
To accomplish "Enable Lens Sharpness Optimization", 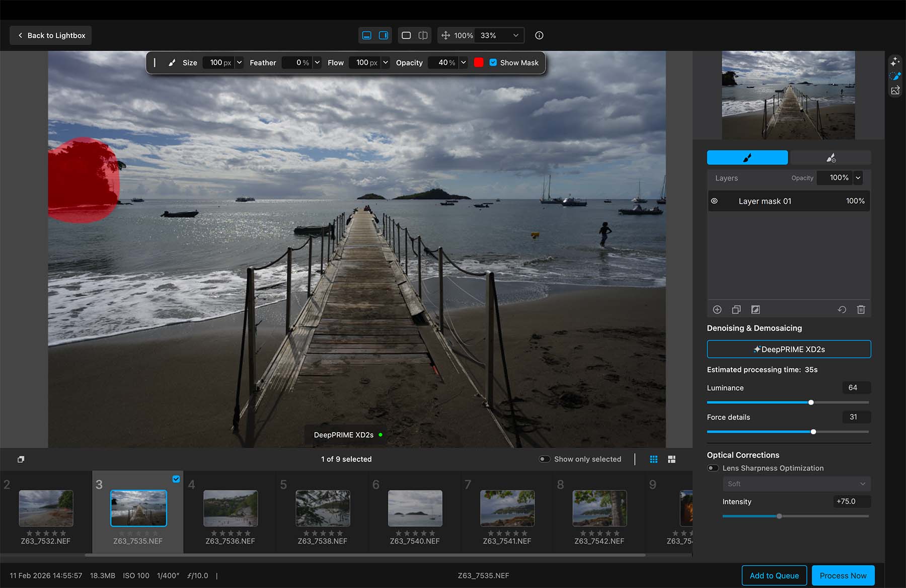I will click(x=713, y=468).
